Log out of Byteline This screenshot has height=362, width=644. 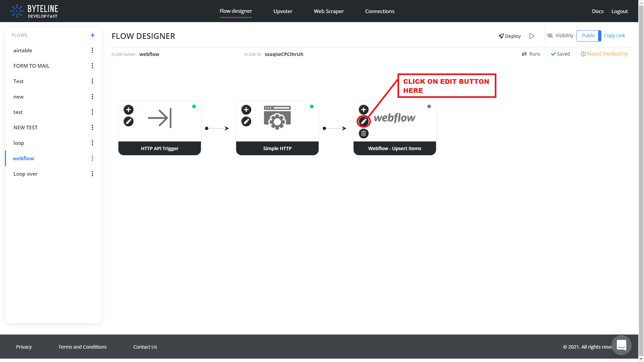620,11
